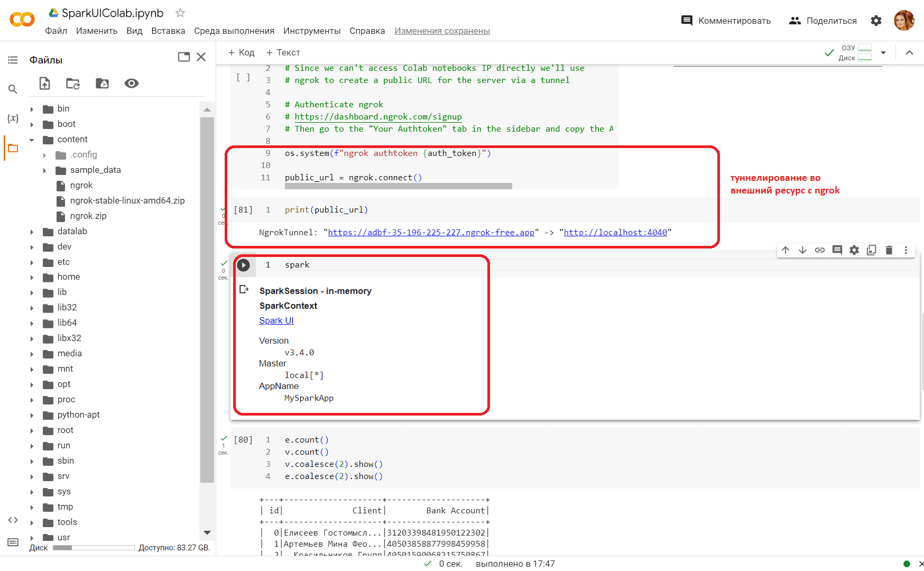The image size is (924, 571).
Task: Collapse the content folder
Action: coord(32,140)
